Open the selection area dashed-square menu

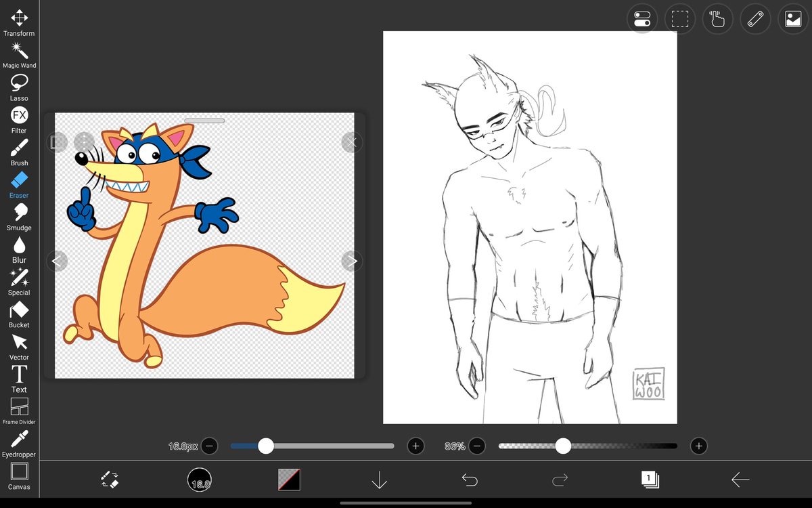(x=680, y=19)
